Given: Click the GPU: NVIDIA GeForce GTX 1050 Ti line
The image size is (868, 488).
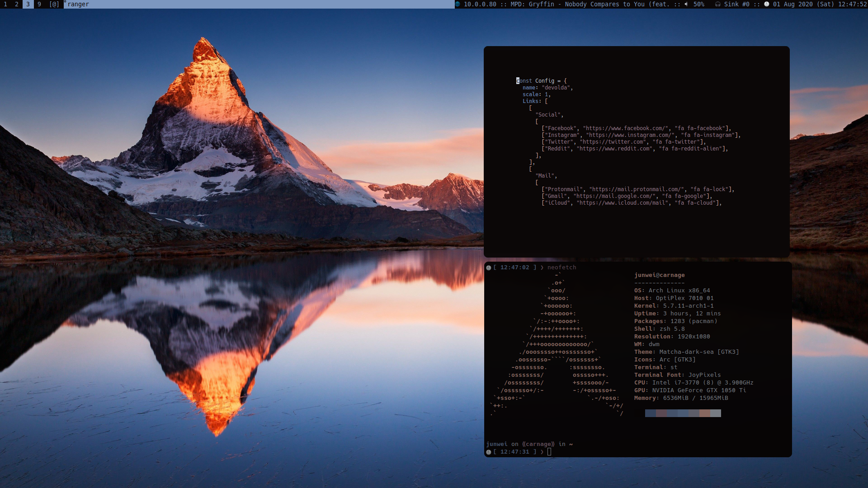Looking at the screenshot, I should [x=690, y=390].
